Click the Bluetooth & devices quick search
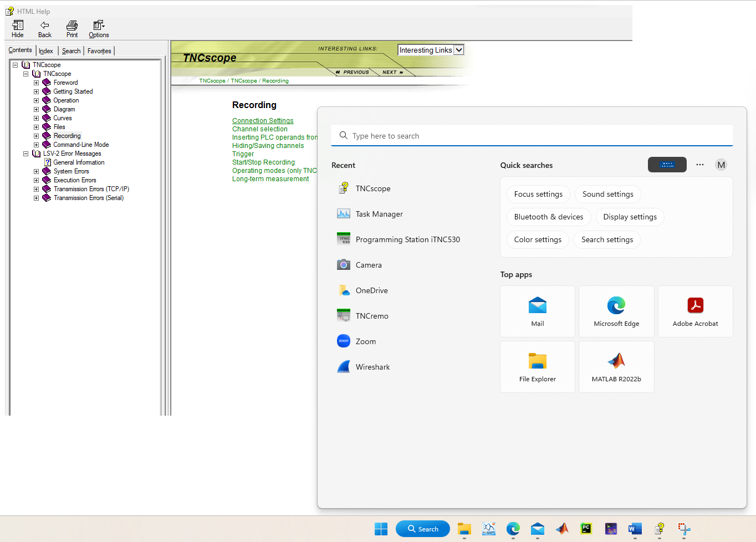 click(x=549, y=217)
